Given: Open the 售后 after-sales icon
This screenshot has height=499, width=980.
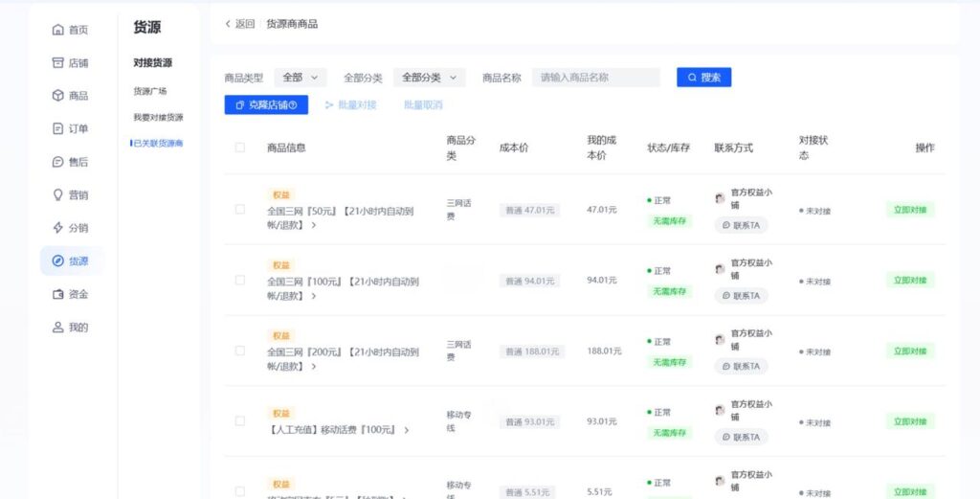Looking at the screenshot, I should click(x=58, y=162).
